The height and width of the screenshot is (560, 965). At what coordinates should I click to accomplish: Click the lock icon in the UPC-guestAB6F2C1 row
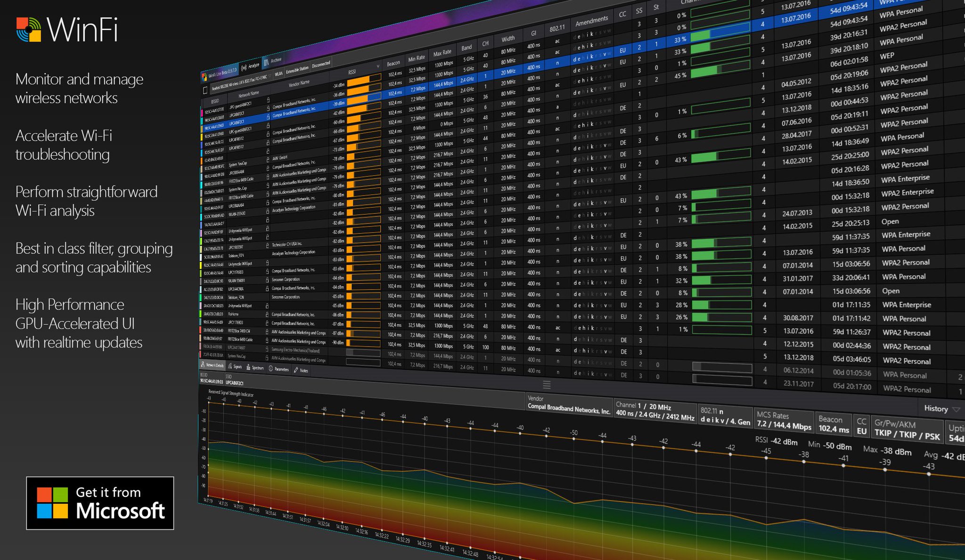268,100
